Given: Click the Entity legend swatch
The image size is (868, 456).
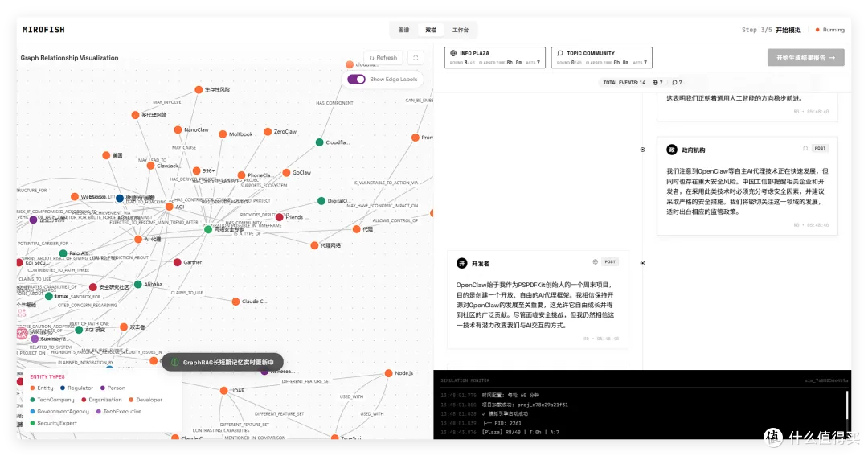Looking at the screenshot, I should pyautogui.click(x=33, y=388).
